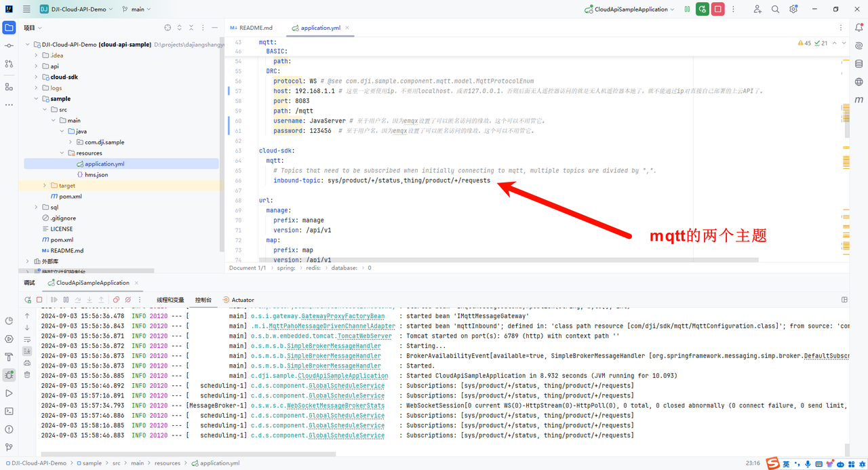Open the Notifications bell
Viewport: 868px width, 470px height.
(x=859, y=27)
